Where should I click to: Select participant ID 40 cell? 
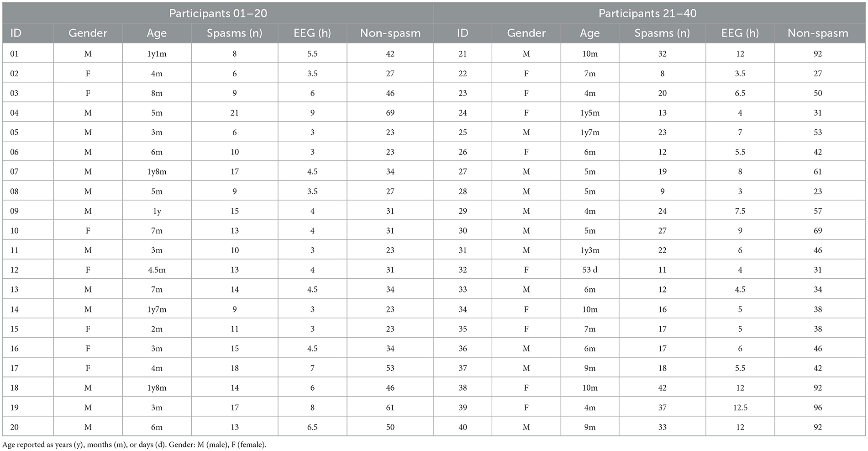pos(463,427)
